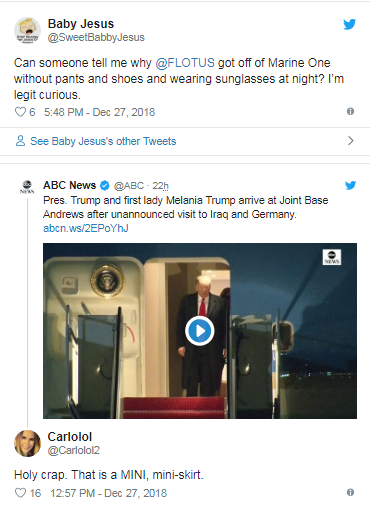This screenshot has width=370, height=507.
Task: Play the ABC News video
Action: click(200, 331)
